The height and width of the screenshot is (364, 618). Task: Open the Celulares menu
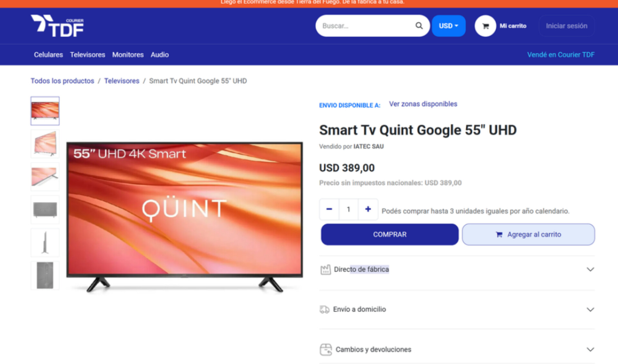(48, 55)
